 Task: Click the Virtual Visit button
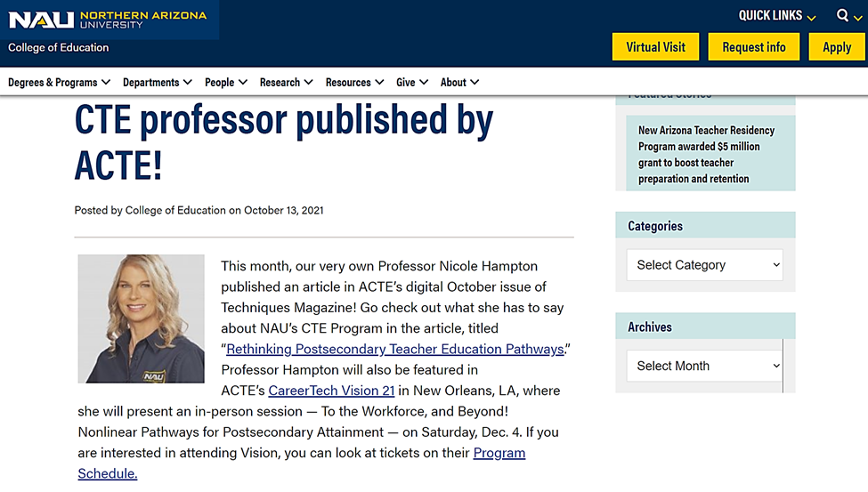pos(655,47)
